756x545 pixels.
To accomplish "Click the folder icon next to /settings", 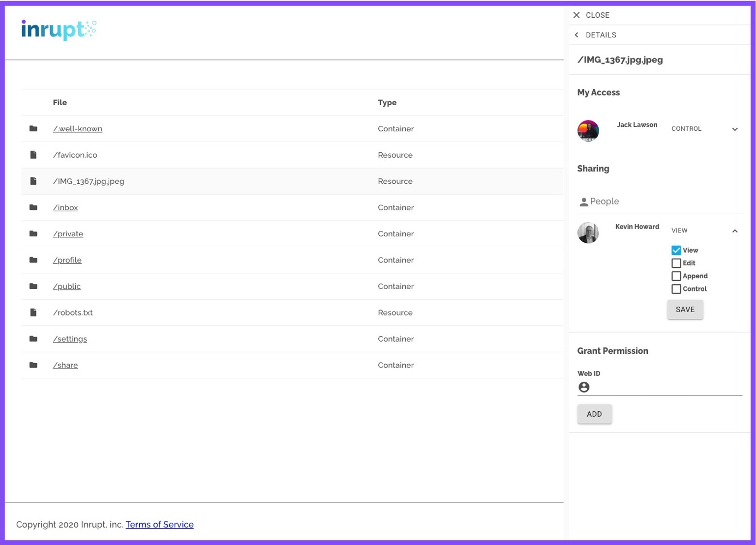I will coord(33,339).
